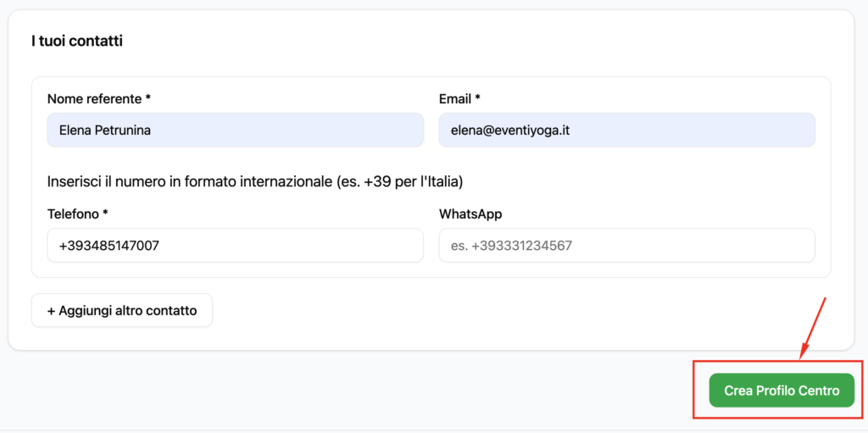This screenshot has height=433, width=868.
Task: Click the asterisk beside the Email label
Action: pyautogui.click(x=477, y=99)
